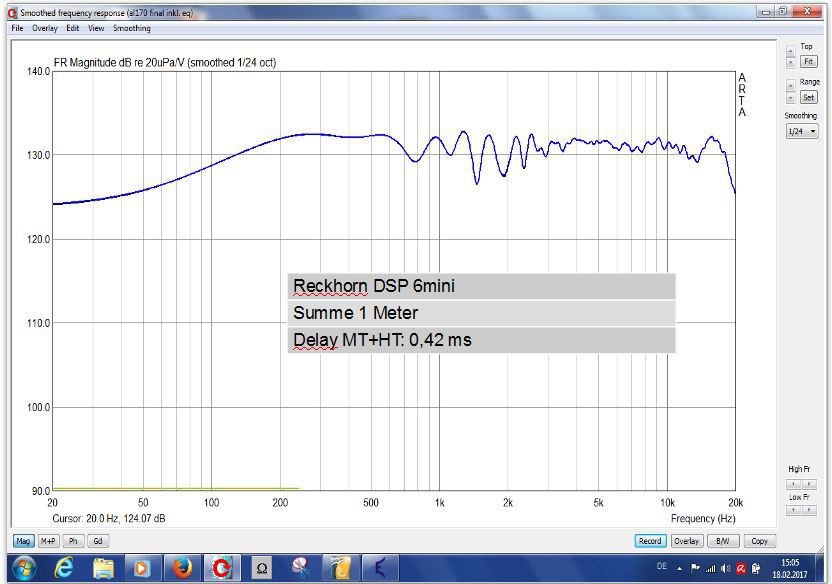This screenshot has height=584, width=832.
Task: Show hidden system tray icons
Action: [679, 569]
